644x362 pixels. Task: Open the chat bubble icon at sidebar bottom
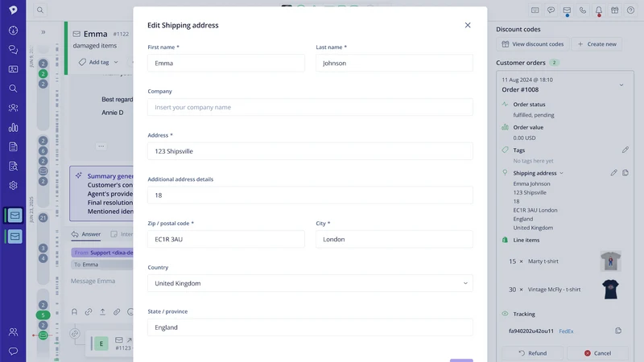click(13, 352)
